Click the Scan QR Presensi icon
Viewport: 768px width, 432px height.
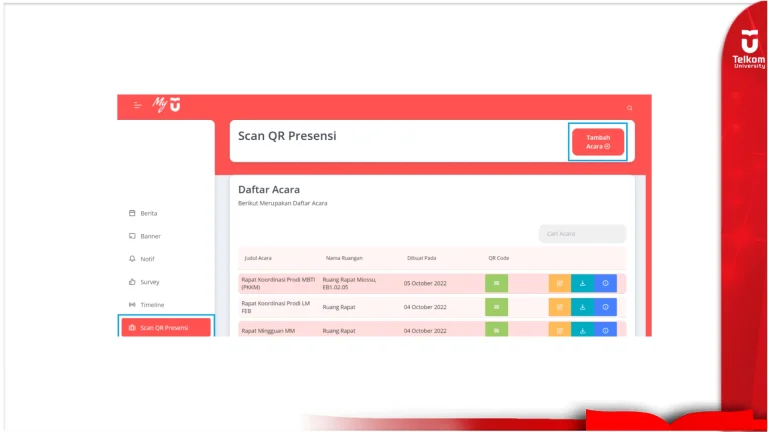[132, 328]
